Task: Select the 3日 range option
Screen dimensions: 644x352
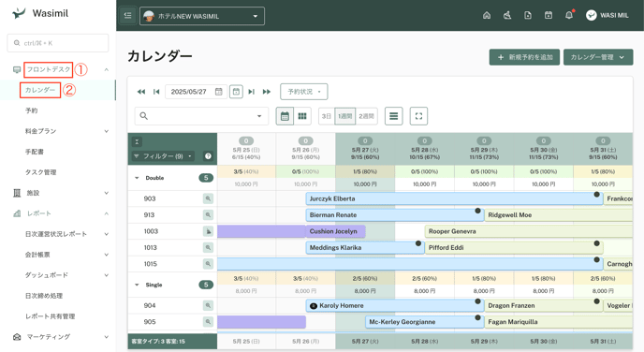Action: click(327, 116)
